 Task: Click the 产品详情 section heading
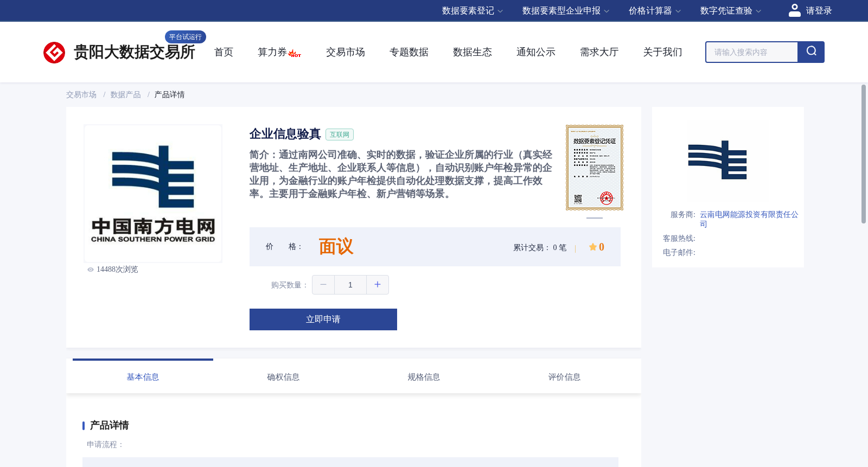[109, 425]
